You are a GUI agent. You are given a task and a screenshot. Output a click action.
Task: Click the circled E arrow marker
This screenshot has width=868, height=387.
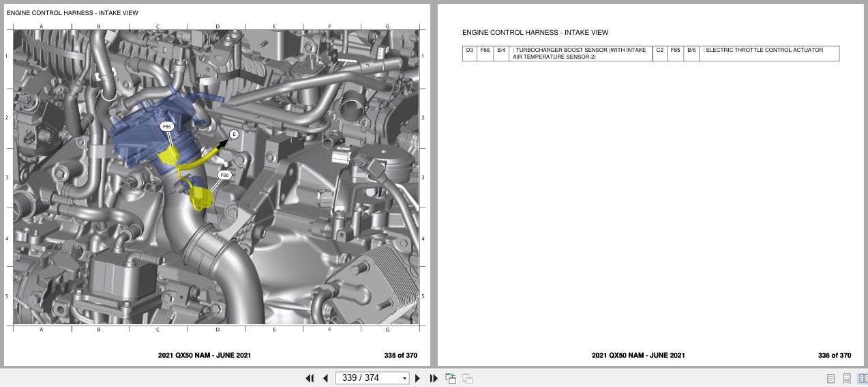point(234,134)
